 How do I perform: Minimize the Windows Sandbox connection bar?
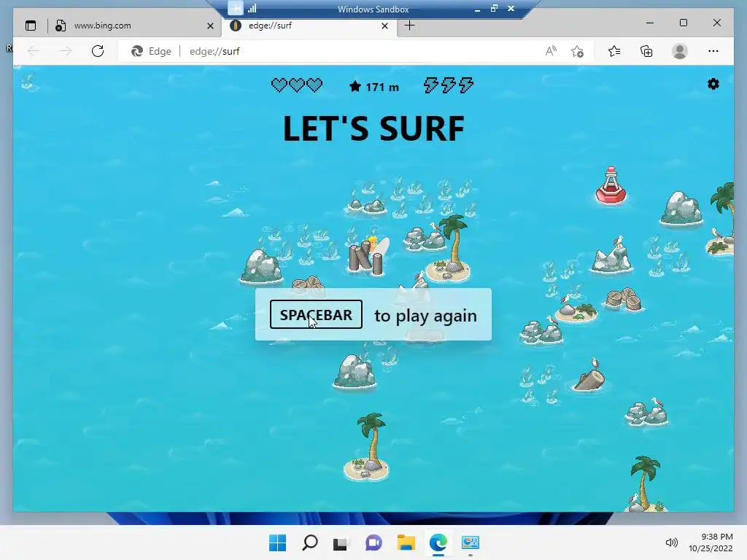[477, 9]
